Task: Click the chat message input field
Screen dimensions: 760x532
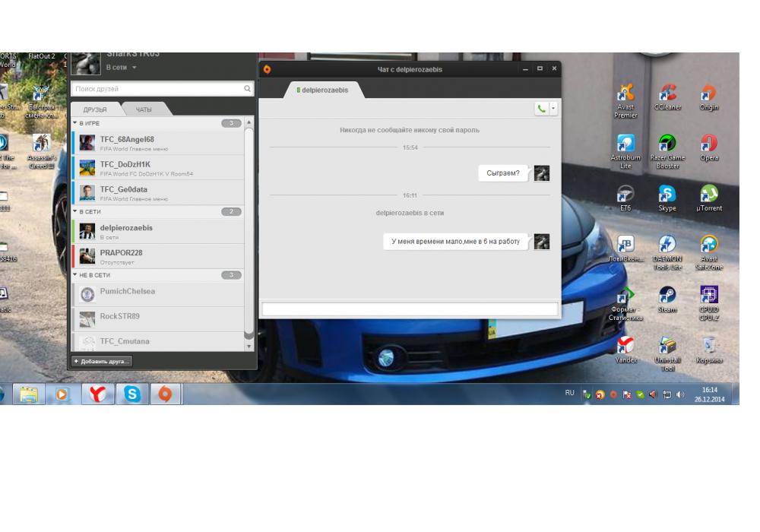Action: [x=410, y=309]
